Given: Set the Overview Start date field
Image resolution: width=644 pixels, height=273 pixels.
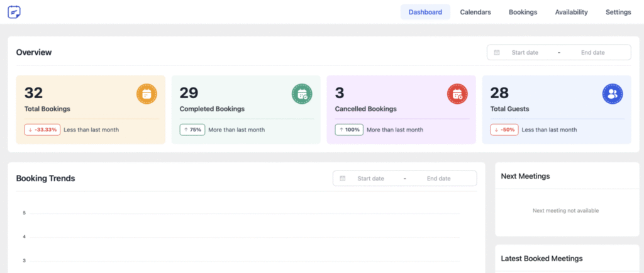Looking at the screenshot, I should pos(525,53).
